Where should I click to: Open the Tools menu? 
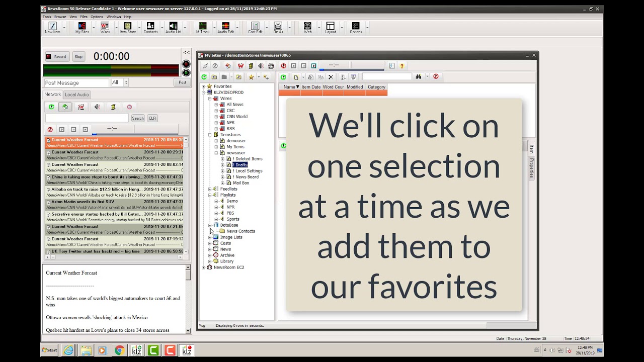tap(47, 17)
